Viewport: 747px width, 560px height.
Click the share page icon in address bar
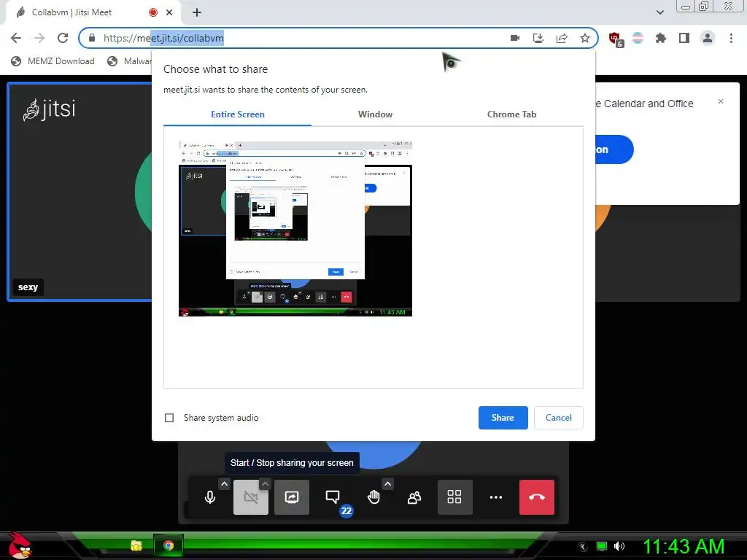pos(562,38)
